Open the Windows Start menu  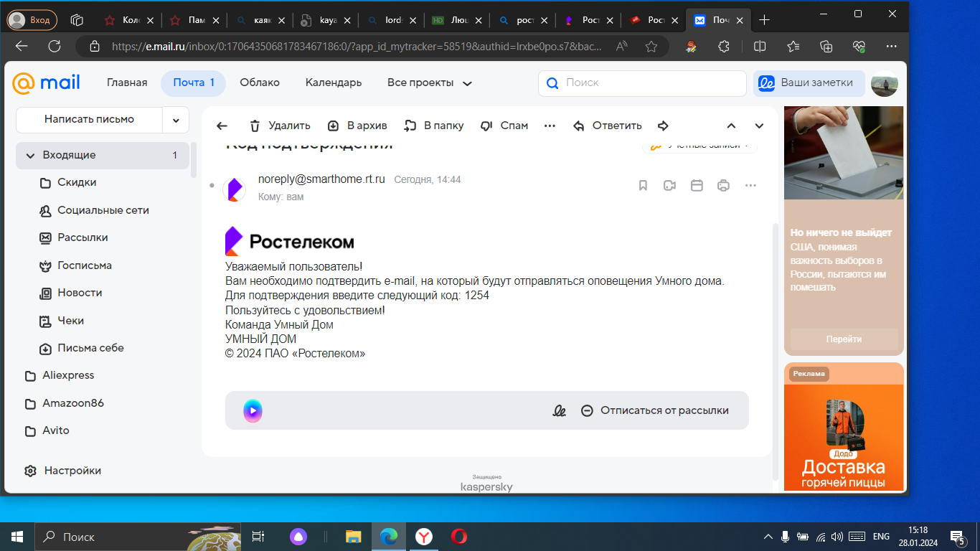pyautogui.click(x=17, y=537)
